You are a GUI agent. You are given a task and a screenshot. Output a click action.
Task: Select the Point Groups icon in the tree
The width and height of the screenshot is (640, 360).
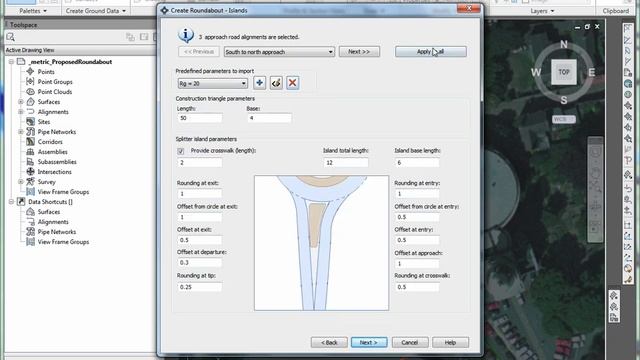[x=30, y=82]
